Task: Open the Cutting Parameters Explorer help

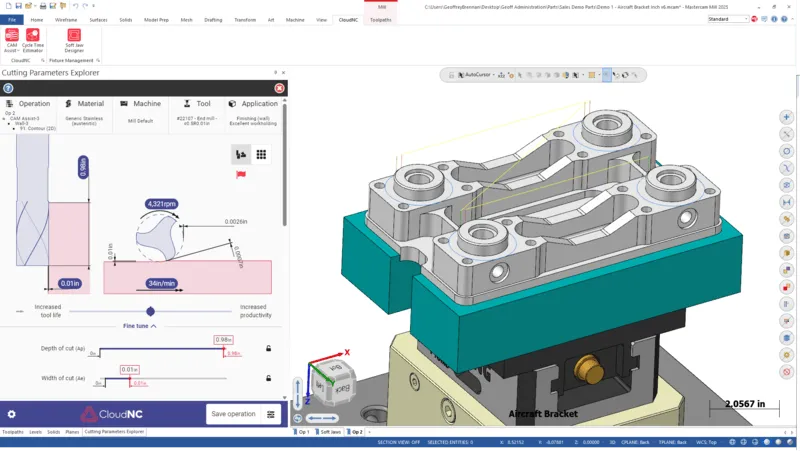Action: 8,88
